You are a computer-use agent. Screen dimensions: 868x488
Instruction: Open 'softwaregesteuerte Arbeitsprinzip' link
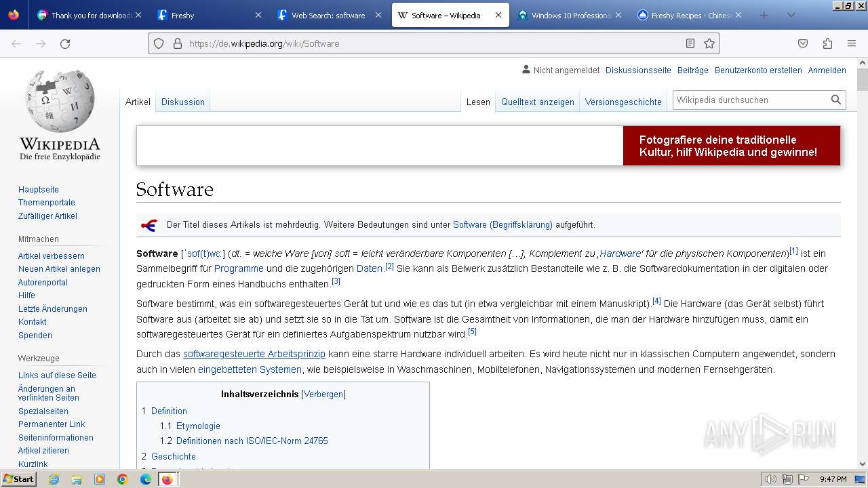(x=254, y=354)
